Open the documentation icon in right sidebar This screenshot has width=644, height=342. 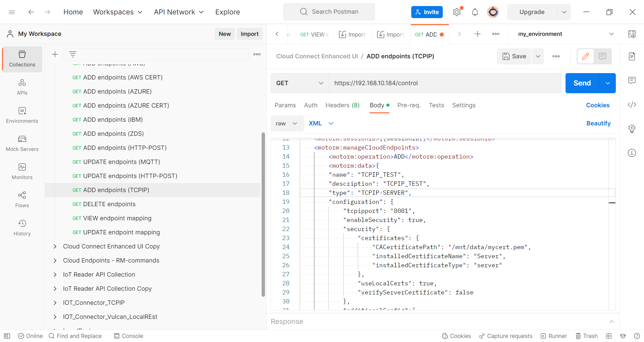click(632, 56)
